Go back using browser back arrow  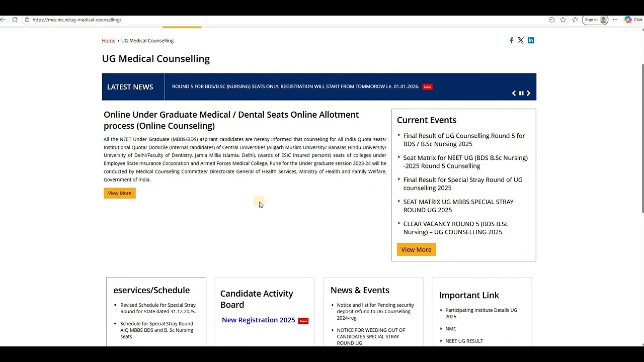click(x=3, y=20)
